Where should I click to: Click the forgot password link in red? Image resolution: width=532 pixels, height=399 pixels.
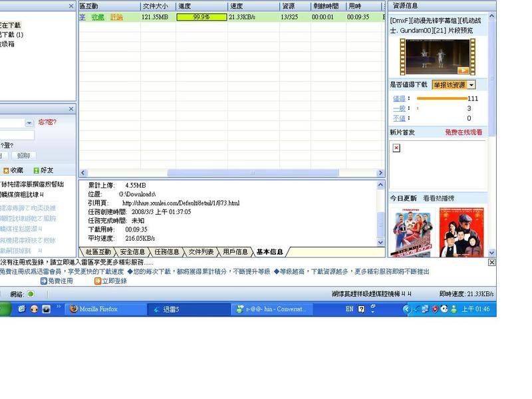[47, 122]
